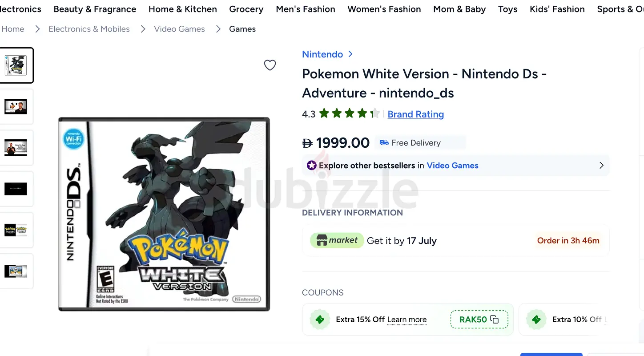The image size is (644, 356).
Task: Click the purple bestseller star badge
Action: tap(312, 166)
